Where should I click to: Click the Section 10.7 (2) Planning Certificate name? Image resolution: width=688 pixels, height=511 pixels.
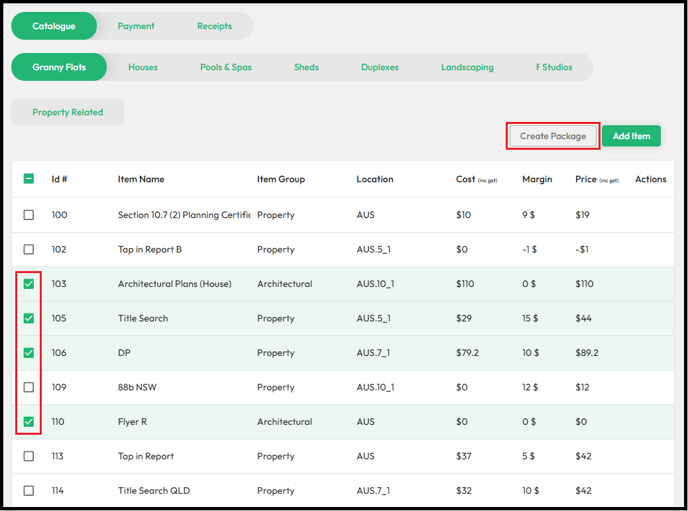point(184,215)
